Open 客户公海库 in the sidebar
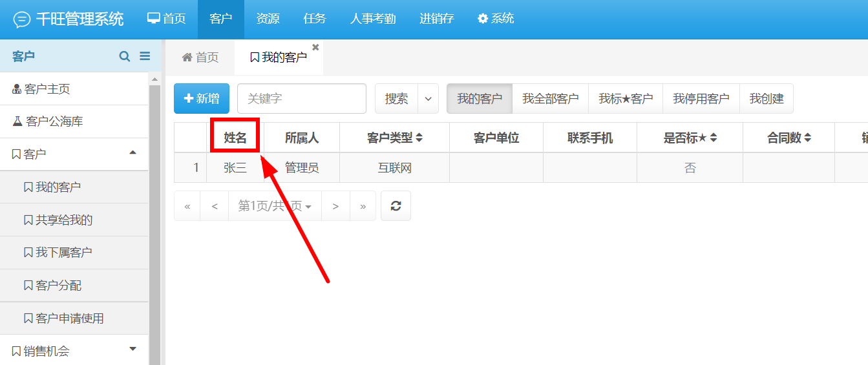The width and height of the screenshot is (868, 365). [74, 121]
